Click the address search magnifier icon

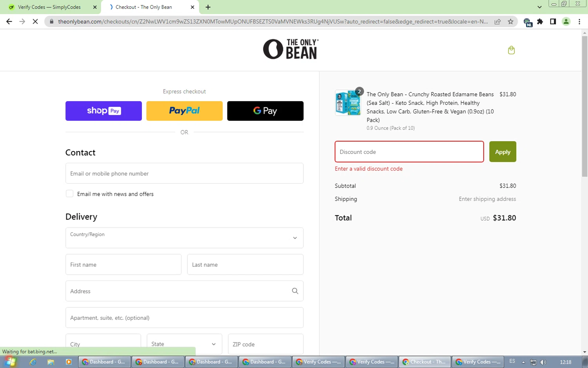(295, 291)
